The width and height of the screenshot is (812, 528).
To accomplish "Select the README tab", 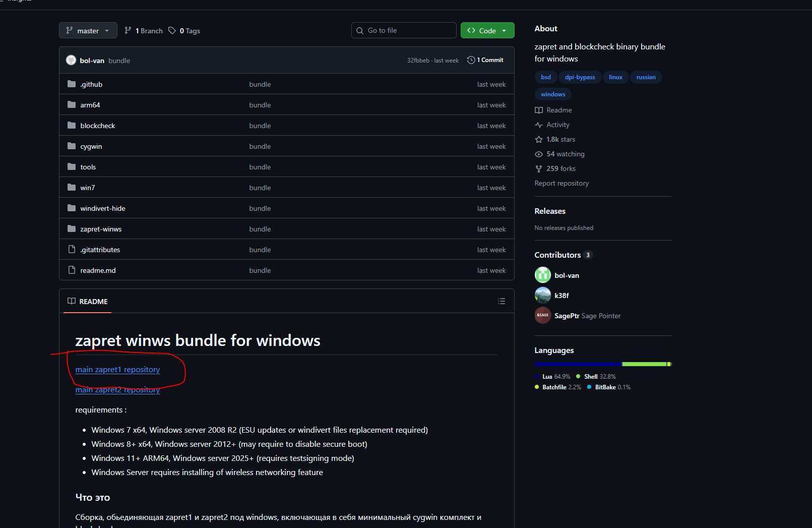I will [x=88, y=302].
